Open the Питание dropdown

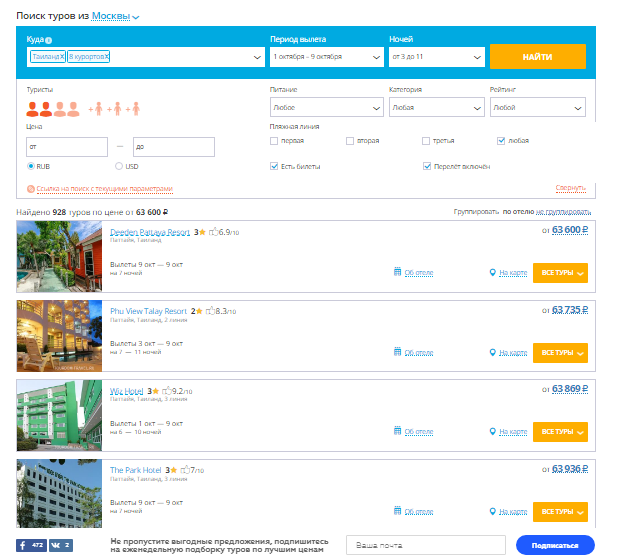point(323,106)
